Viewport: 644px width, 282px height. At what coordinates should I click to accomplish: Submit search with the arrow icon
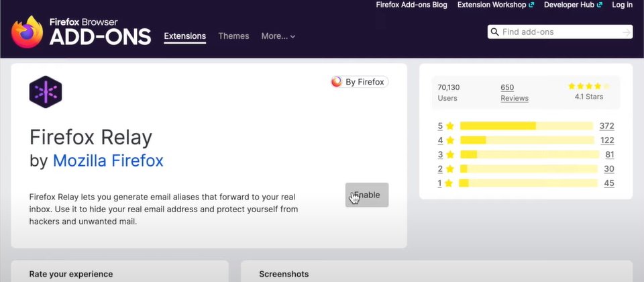tap(627, 32)
